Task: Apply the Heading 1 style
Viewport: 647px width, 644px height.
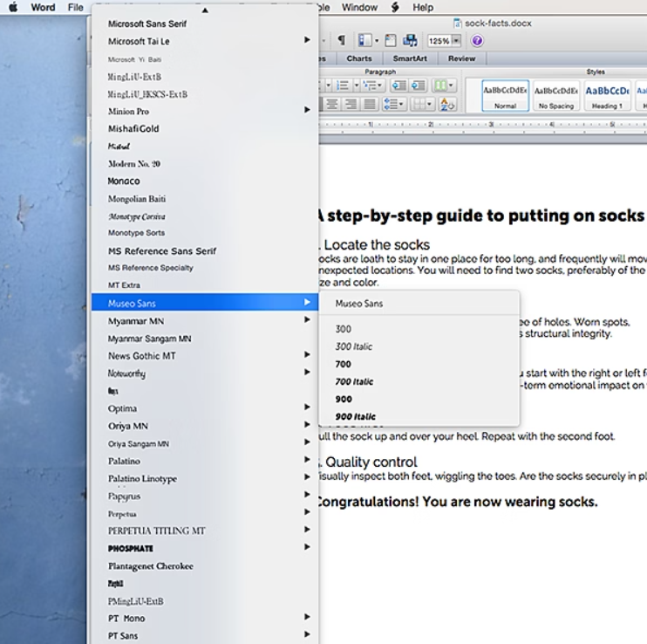Action: point(607,96)
